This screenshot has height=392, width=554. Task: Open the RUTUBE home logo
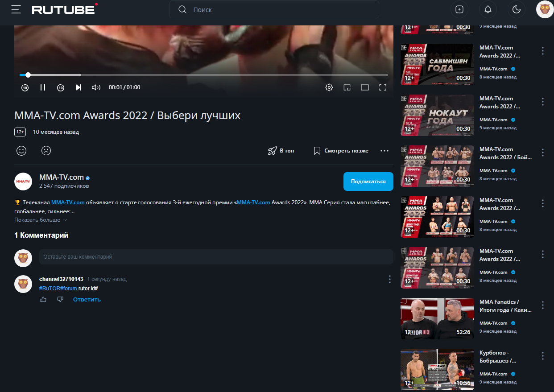(x=65, y=9)
